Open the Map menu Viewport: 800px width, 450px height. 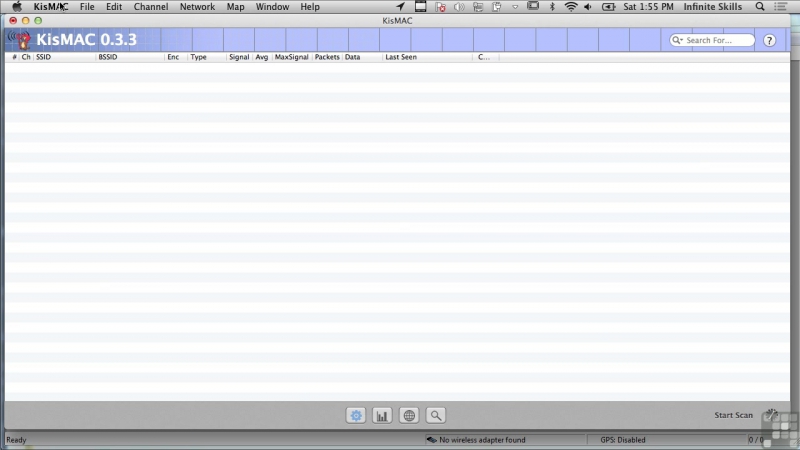point(235,7)
